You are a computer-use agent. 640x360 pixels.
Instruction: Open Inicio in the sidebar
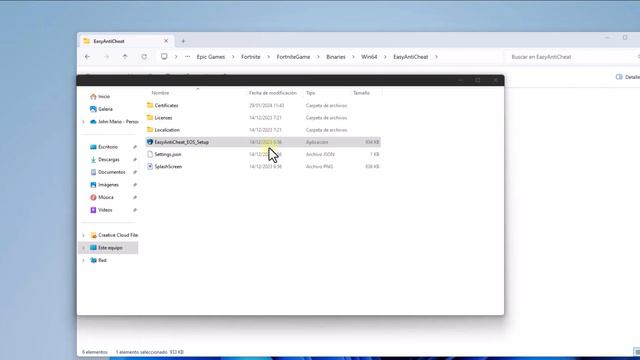(100, 96)
